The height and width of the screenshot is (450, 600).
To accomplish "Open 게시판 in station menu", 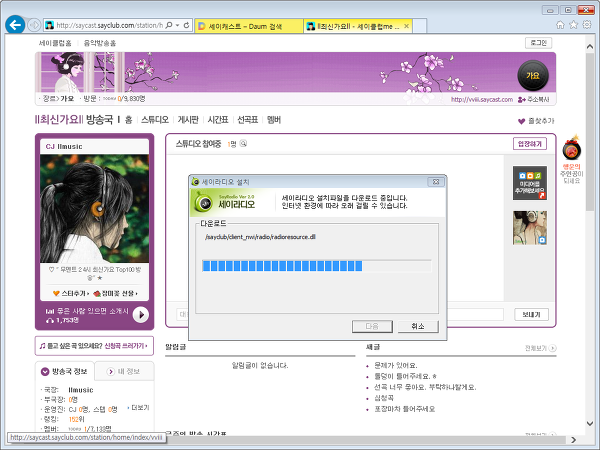I will tap(188, 120).
